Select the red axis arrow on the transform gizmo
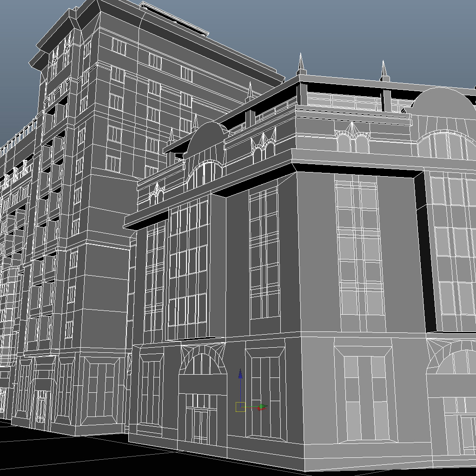This screenshot has height=476, width=476. coord(261,409)
